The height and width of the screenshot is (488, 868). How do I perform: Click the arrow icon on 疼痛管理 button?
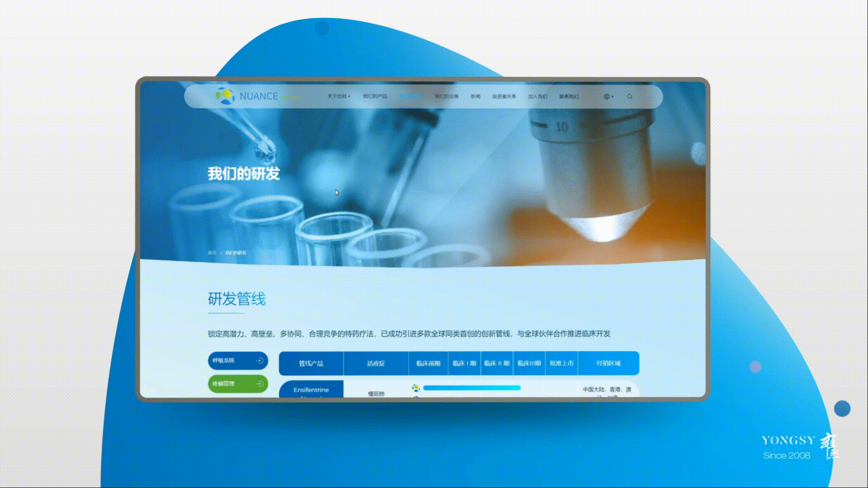click(259, 384)
